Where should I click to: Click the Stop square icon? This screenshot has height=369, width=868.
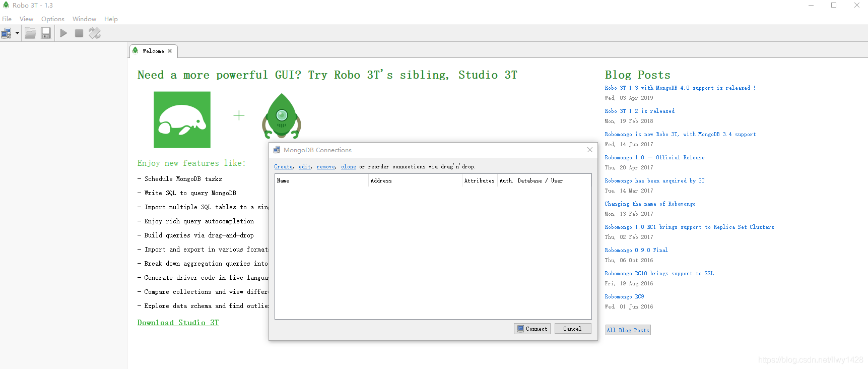tap(79, 33)
